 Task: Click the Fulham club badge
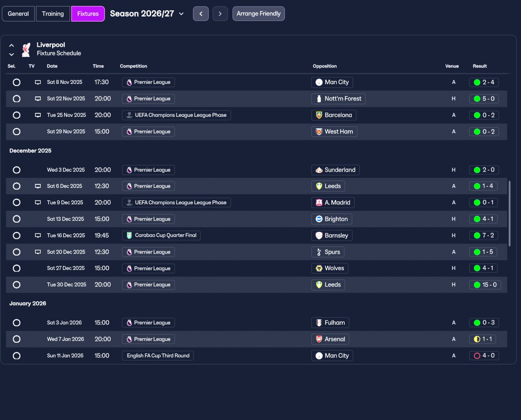319,323
